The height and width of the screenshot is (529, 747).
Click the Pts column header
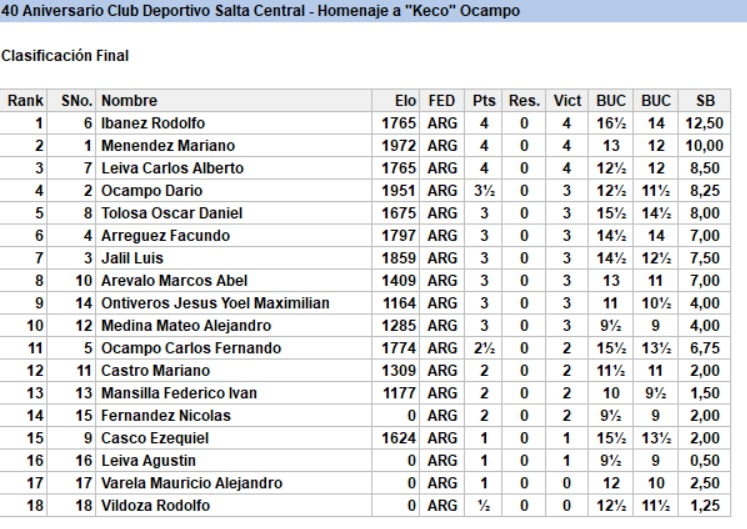(484, 101)
